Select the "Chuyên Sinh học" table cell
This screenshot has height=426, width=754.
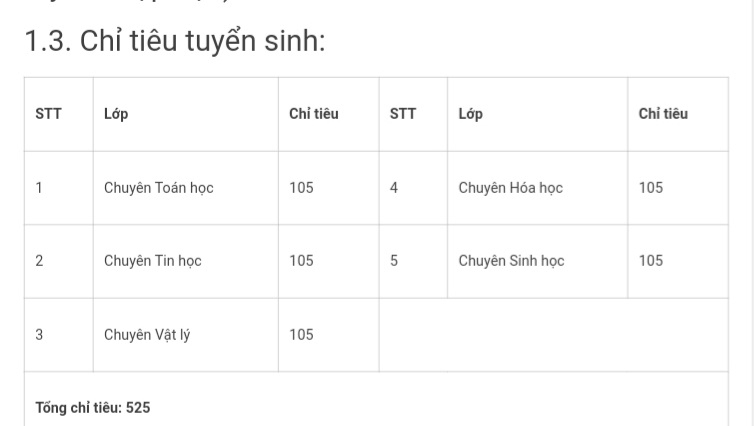[x=511, y=261]
